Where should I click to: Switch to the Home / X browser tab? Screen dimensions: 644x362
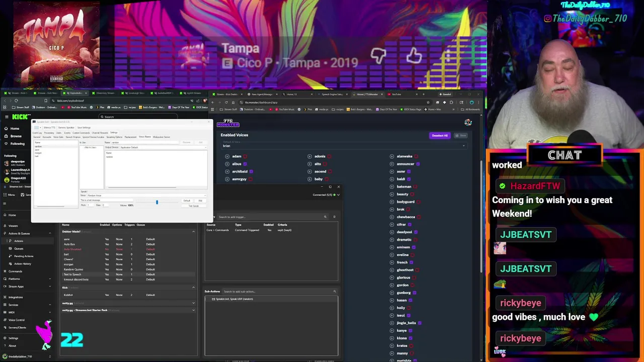(x=292, y=94)
